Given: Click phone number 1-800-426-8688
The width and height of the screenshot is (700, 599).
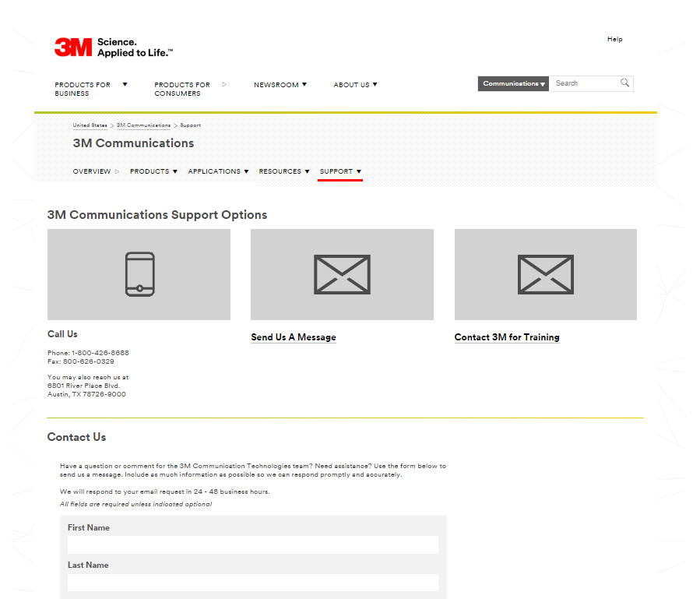Looking at the screenshot, I should tap(100, 353).
